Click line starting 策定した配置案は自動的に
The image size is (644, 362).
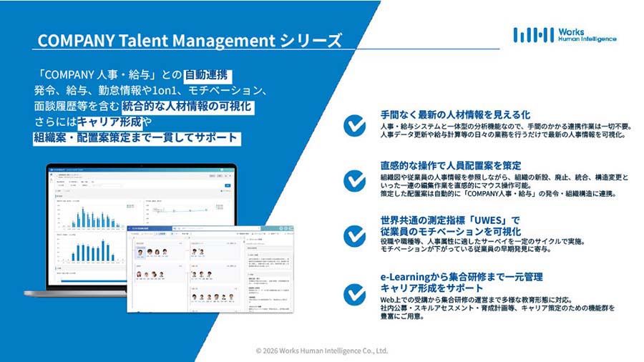(498, 194)
